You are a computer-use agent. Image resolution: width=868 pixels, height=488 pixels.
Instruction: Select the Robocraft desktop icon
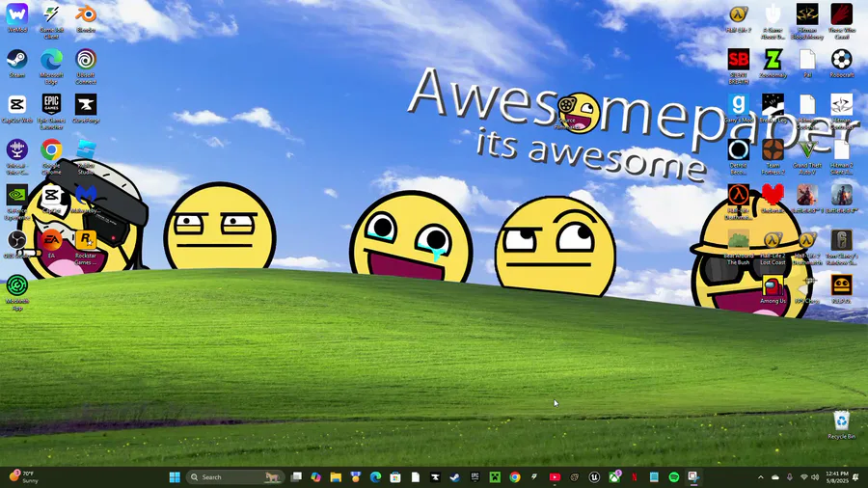click(x=841, y=64)
